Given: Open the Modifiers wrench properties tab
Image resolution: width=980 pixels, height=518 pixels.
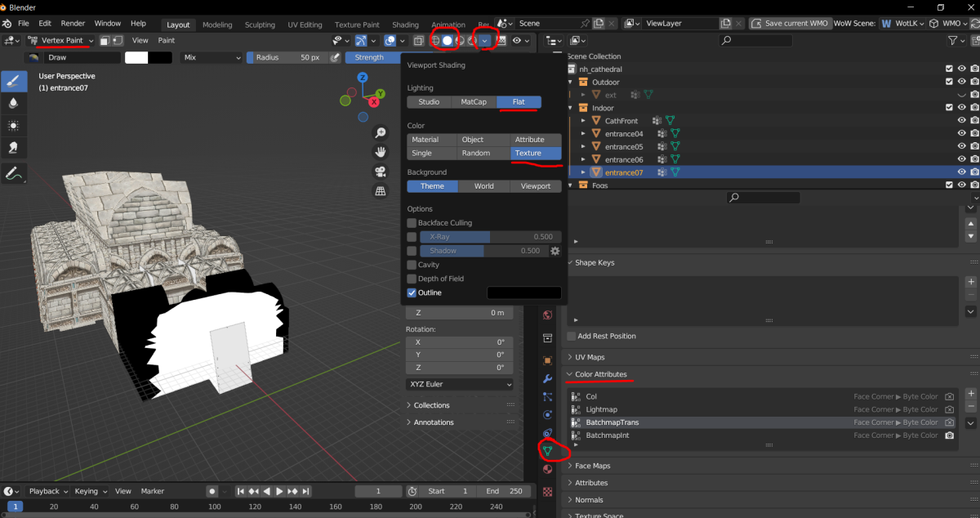Looking at the screenshot, I should 548,378.
